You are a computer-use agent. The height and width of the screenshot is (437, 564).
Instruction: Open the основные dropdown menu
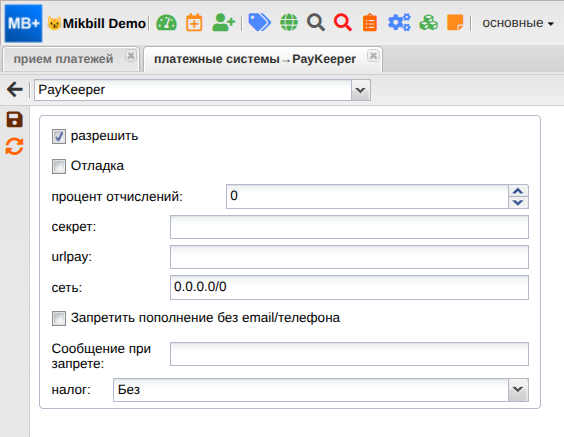(x=518, y=23)
